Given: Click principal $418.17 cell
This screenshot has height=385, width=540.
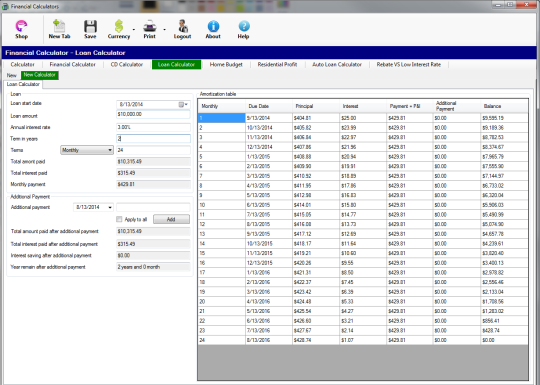Looking at the screenshot, I should (316, 243).
